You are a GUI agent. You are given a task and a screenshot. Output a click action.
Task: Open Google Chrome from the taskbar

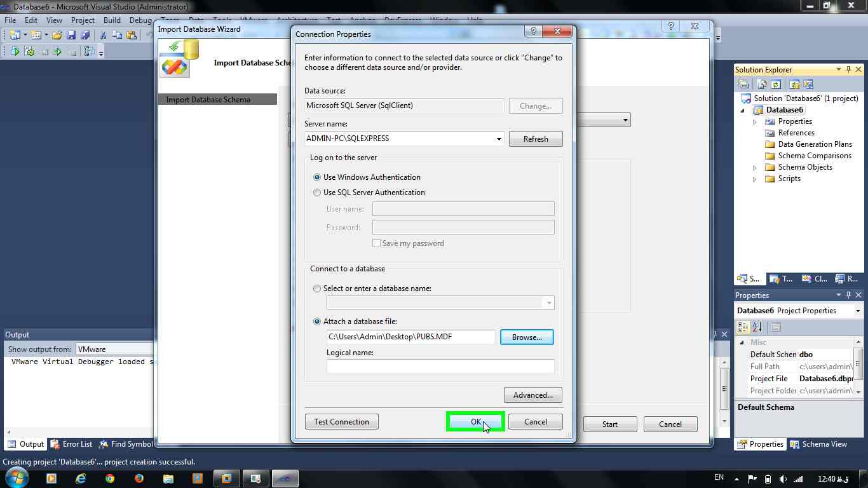110,478
